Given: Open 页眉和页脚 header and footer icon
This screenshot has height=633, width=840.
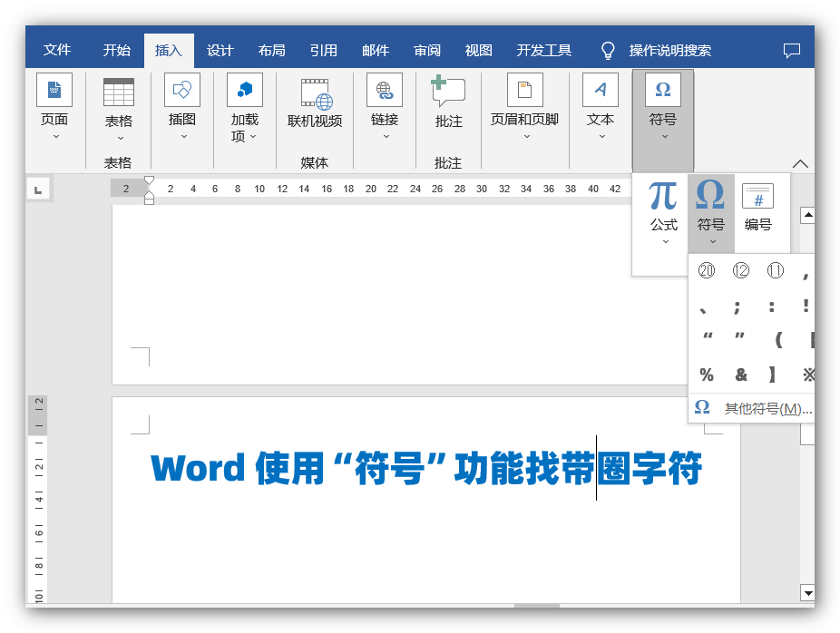Looking at the screenshot, I should [525, 90].
